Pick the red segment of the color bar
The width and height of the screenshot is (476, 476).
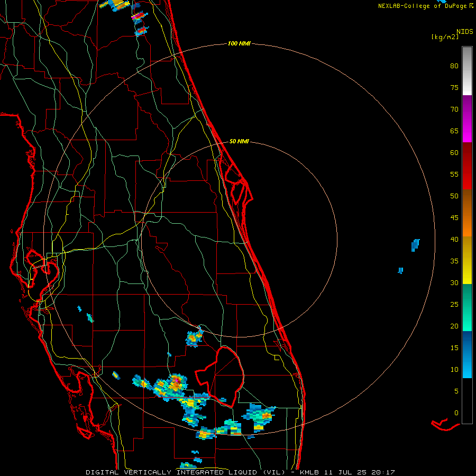click(467, 166)
